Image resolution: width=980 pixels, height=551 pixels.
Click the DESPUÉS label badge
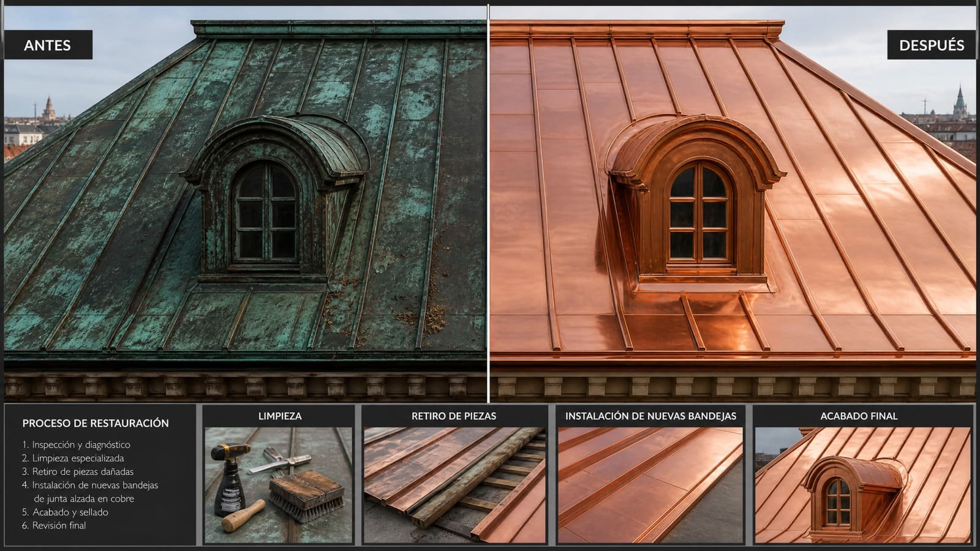pyautogui.click(x=931, y=45)
